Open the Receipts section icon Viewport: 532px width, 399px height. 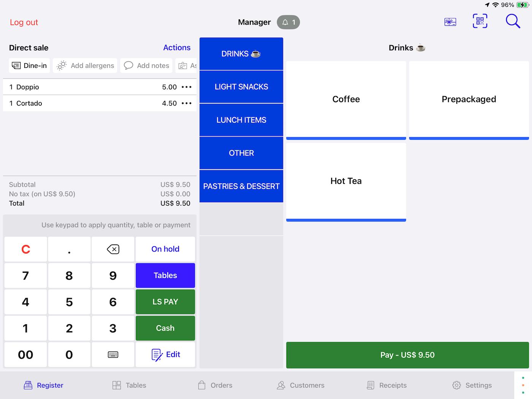370,385
